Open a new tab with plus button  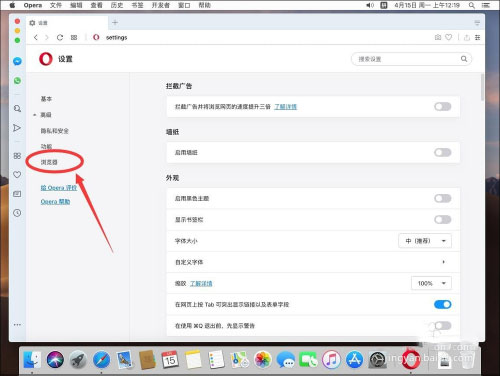pos(115,23)
